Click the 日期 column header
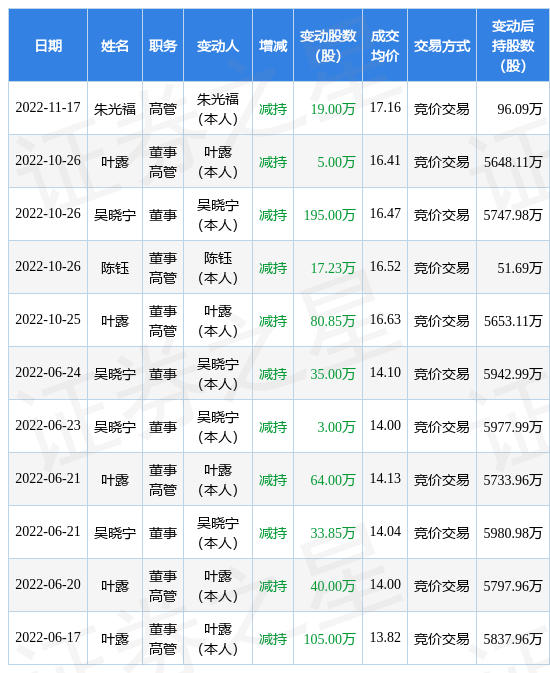 (x=48, y=46)
